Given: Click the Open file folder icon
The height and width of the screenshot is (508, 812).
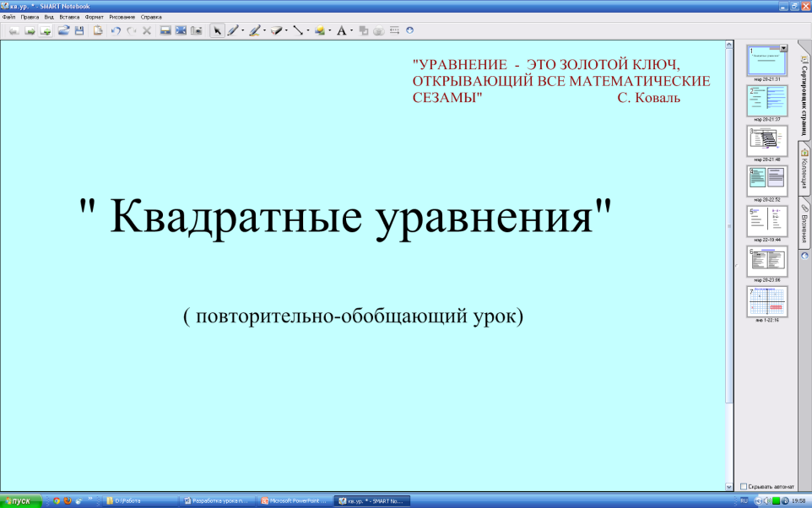Looking at the screenshot, I should [x=63, y=30].
